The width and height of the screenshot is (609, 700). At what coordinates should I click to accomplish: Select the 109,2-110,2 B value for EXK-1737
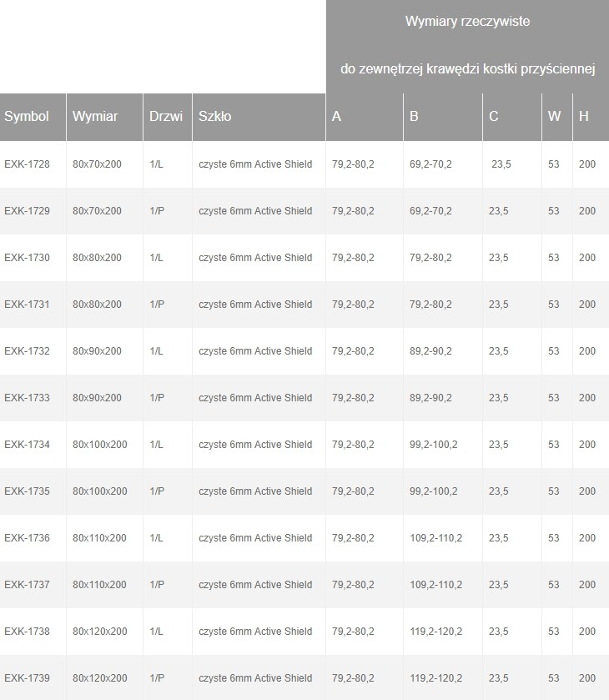(x=436, y=585)
